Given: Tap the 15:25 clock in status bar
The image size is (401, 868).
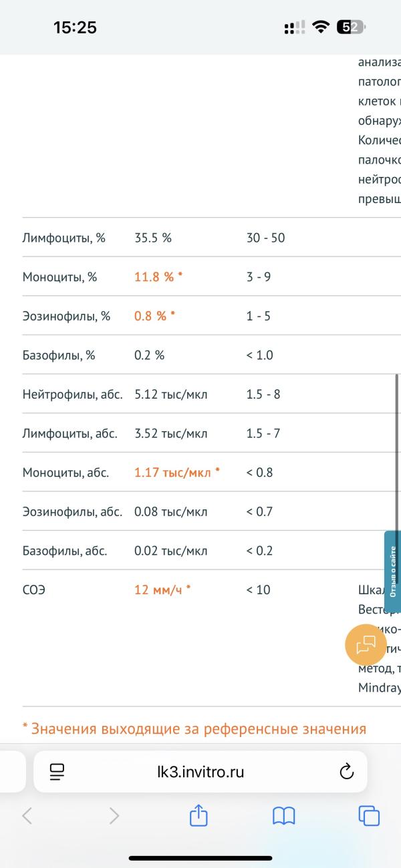Looking at the screenshot, I should 75,27.
